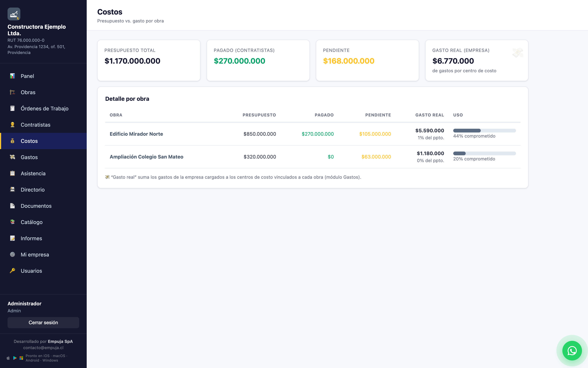Navigate to Gastos in the sidebar
The height and width of the screenshot is (368, 588).
(43, 157)
